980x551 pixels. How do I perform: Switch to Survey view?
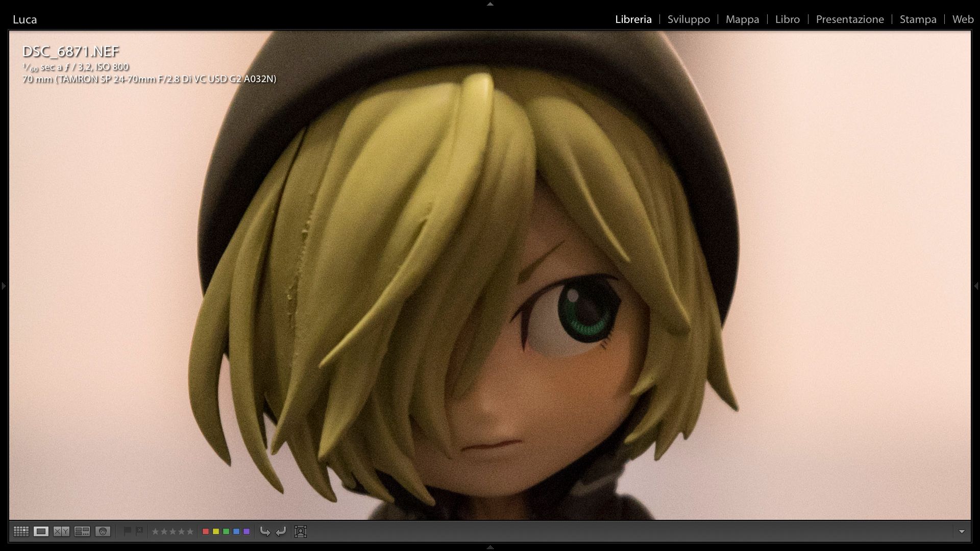click(x=82, y=532)
